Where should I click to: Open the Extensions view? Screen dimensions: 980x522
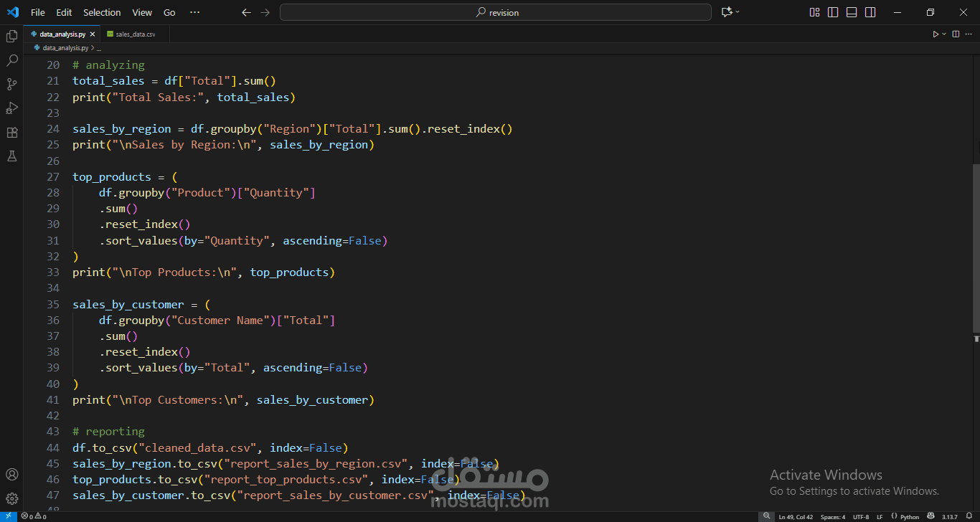pos(11,133)
